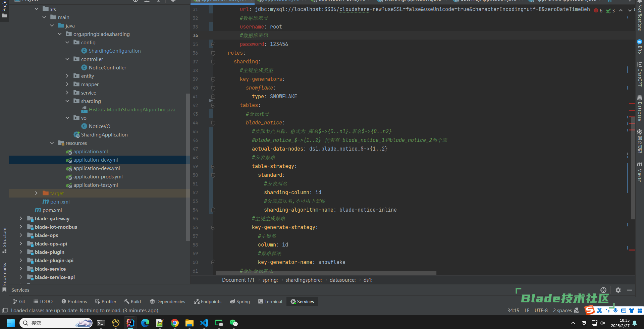644x329 pixels.
Task: Open the ChatGPT side panel
Action: (640, 74)
